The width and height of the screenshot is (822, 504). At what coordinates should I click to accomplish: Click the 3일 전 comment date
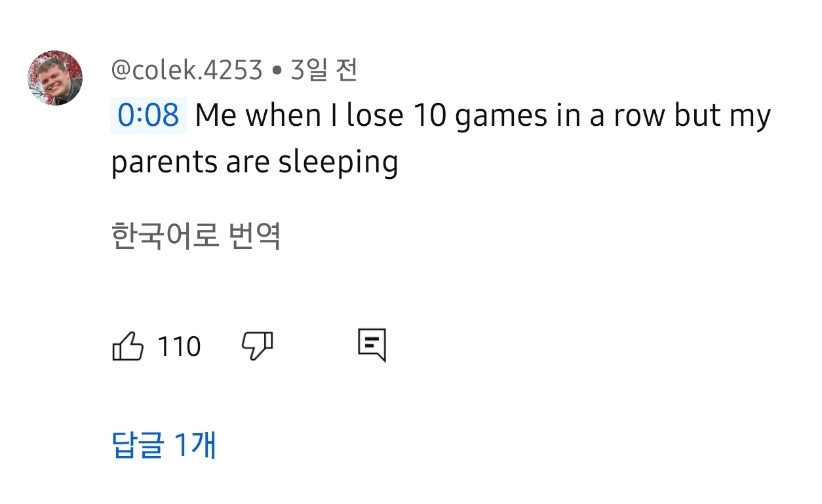click(324, 70)
